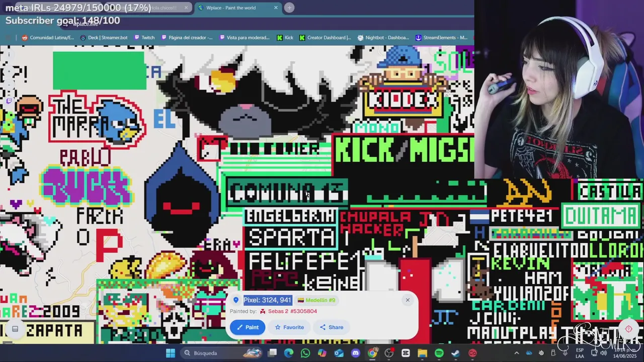Screen dimensions: 644x362
Task: Select the Pixel: 3124, 941 coordinates text
Action: (267, 300)
